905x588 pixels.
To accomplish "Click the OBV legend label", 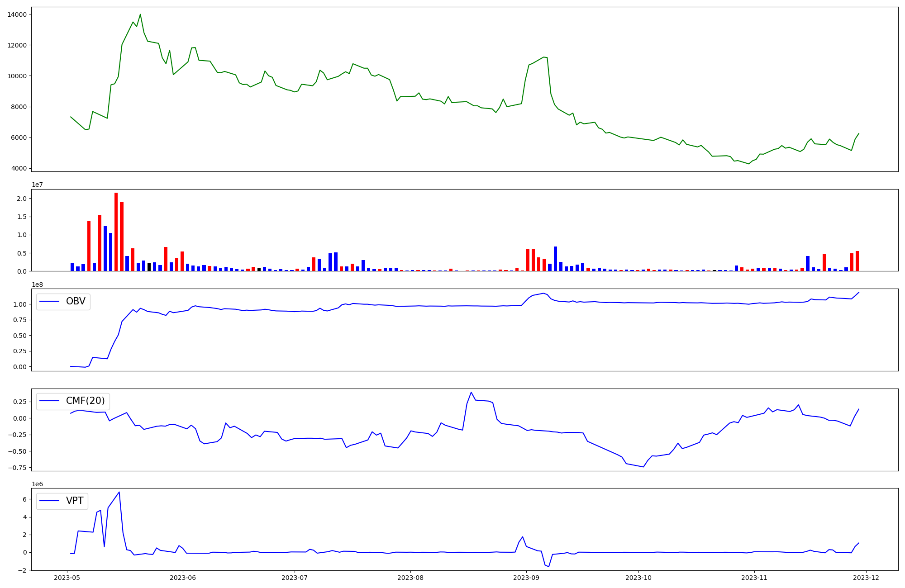I will [76, 302].
